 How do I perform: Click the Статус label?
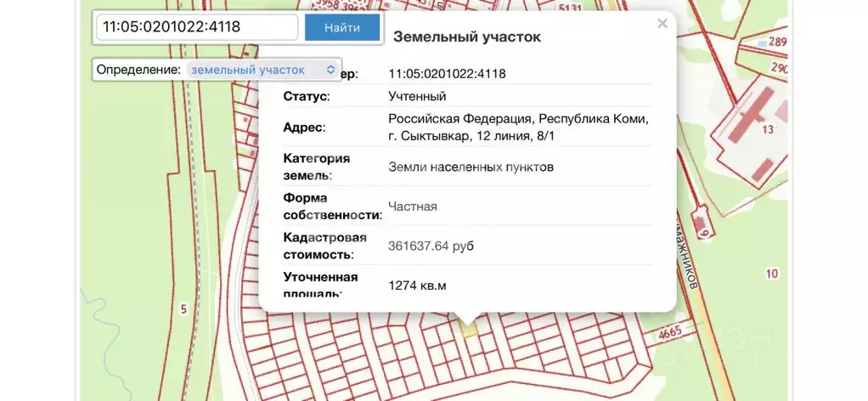[306, 96]
